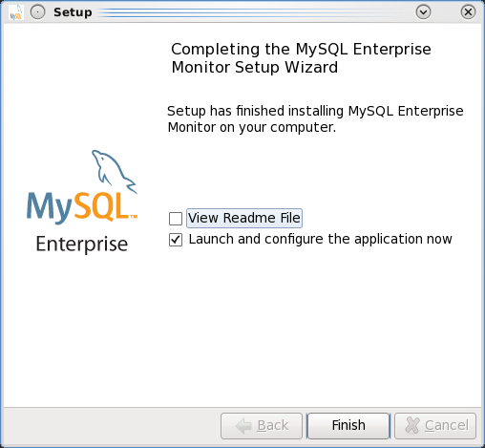Click the X icon on Cancel button
The height and width of the screenshot is (448, 485).
point(412,426)
